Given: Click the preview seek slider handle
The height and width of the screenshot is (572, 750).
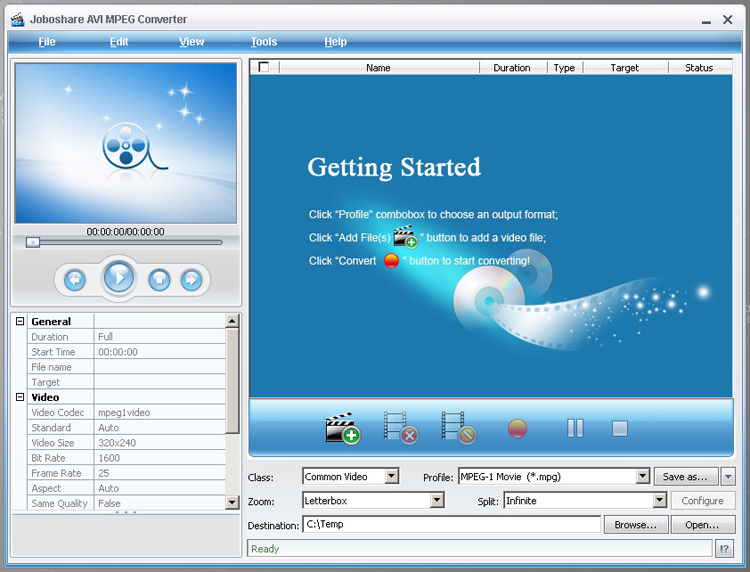Looking at the screenshot, I should [x=33, y=242].
